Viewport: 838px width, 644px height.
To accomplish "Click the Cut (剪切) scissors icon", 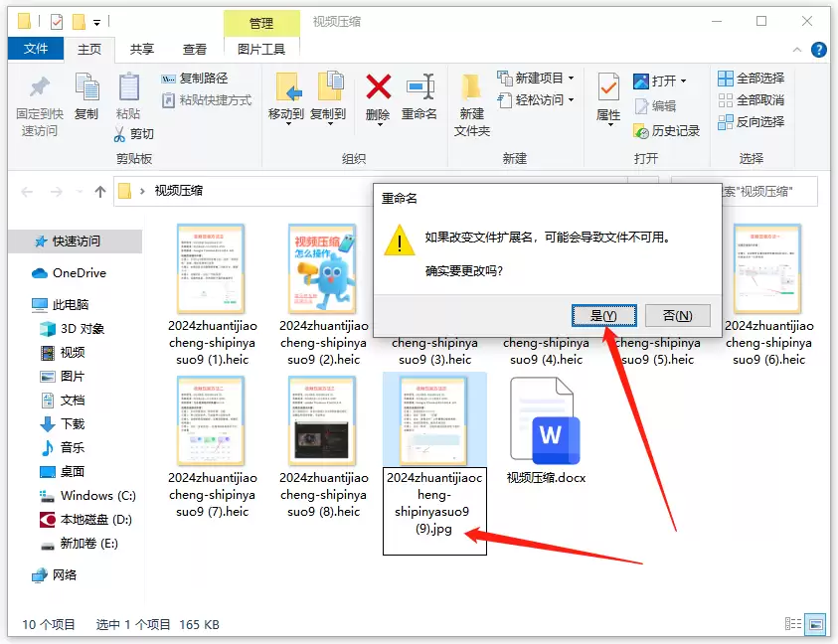I will 119,133.
